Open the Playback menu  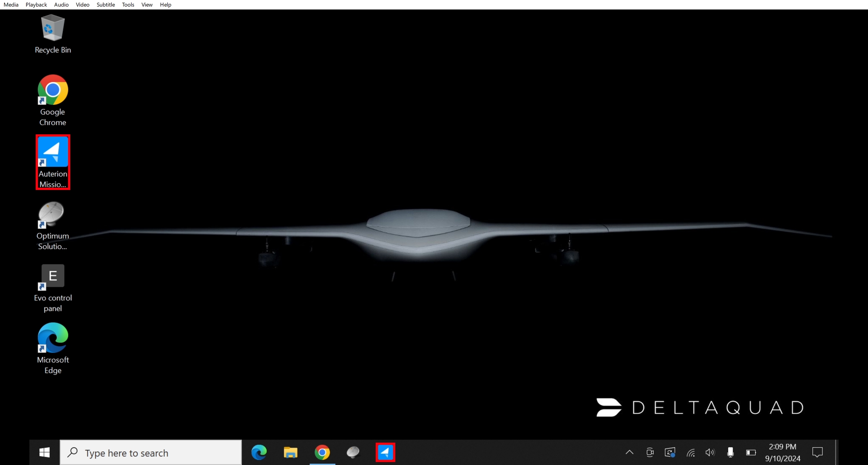(x=36, y=5)
